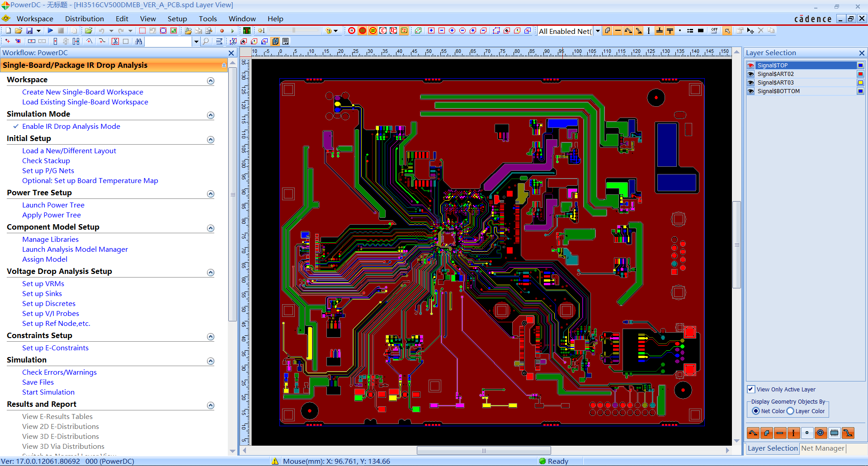
Task: Click the magnifier search icon beside search box
Action: coord(206,41)
